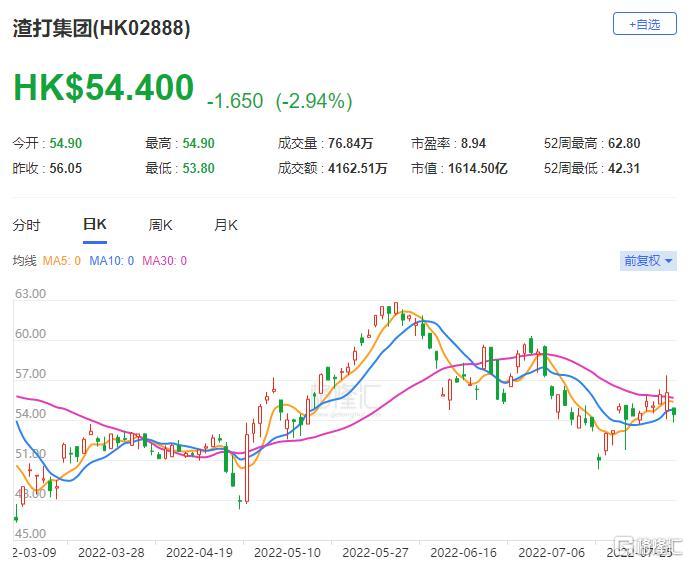689x563 pixels.
Task: Click the 2022-03-28 date label
Action: point(111,552)
